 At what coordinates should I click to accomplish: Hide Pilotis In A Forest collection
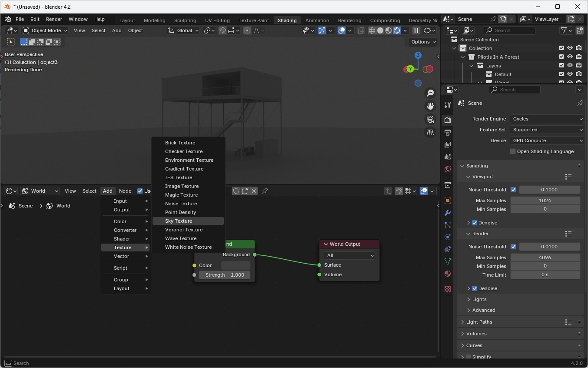tap(570, 57)
